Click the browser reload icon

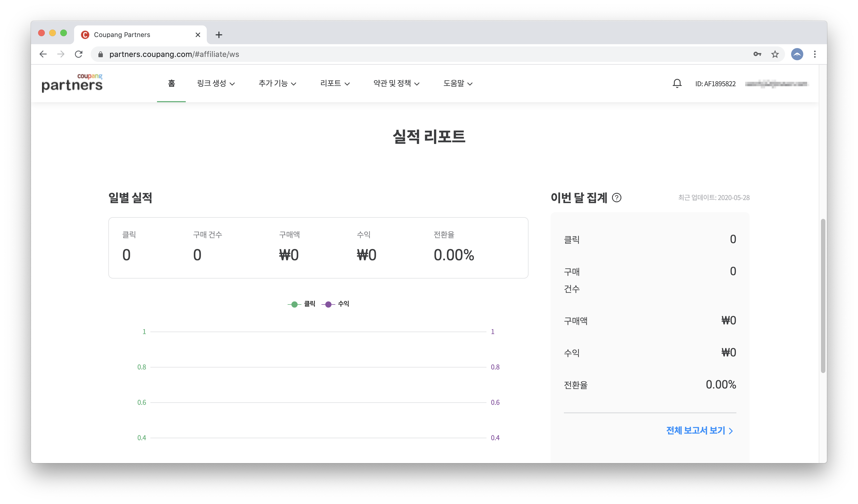tap(79, 54)
